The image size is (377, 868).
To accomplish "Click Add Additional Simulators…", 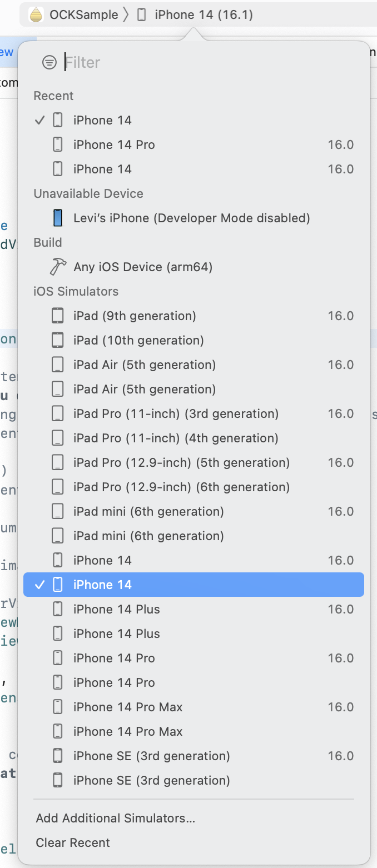I will click(x=116, y=818).
